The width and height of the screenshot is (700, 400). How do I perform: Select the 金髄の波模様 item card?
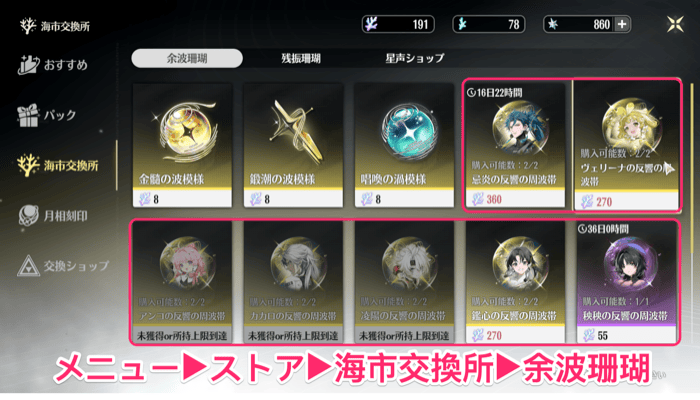pos(182,146)
